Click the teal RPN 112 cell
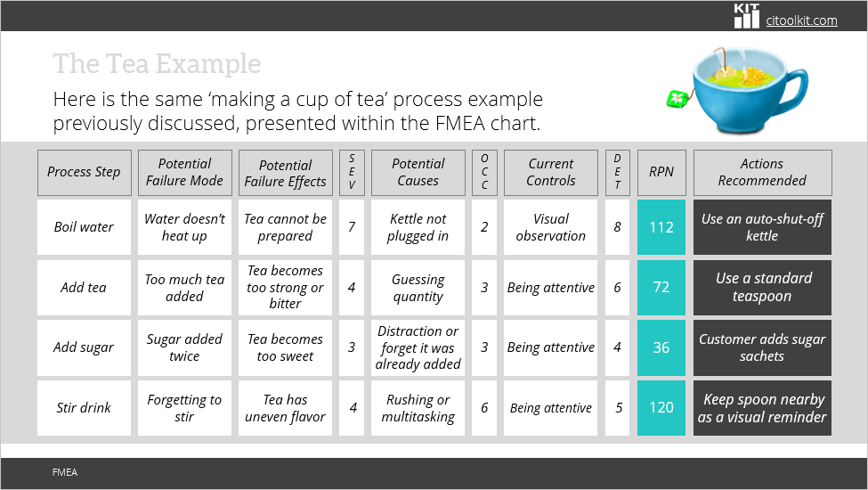Image resolution: width=868 pixels, height=490 pixels. coord(661,227)
